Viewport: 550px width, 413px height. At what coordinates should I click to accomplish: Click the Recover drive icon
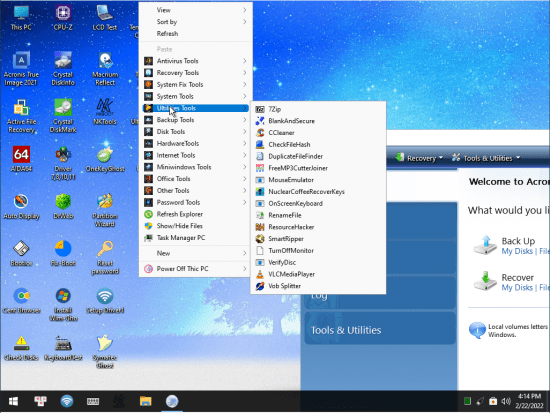pyautogui.click(x=485, y=281)
